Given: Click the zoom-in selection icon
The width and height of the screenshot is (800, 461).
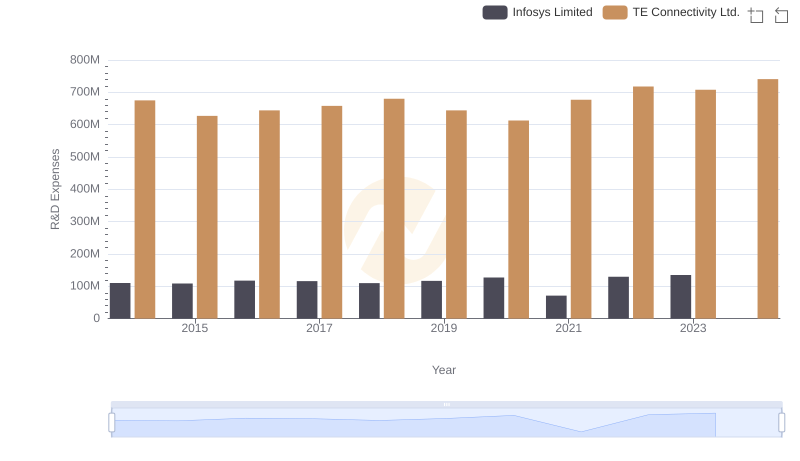Looking at the screenshot, I should click(x=756, y=15).
